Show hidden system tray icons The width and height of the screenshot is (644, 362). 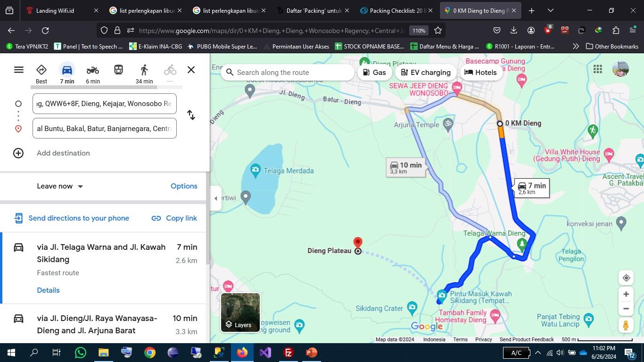pyautogui.click(x=537, y=353)
